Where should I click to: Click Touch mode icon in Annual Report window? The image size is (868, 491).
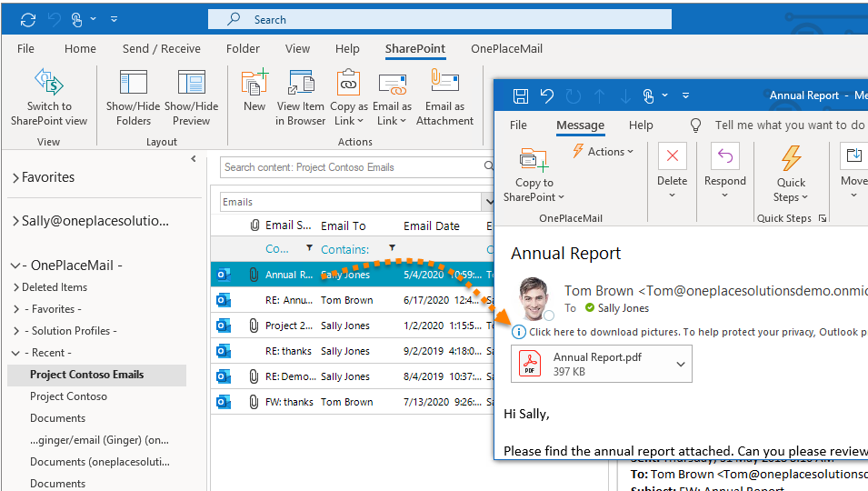pyautogui.click(x=648, y=96)
